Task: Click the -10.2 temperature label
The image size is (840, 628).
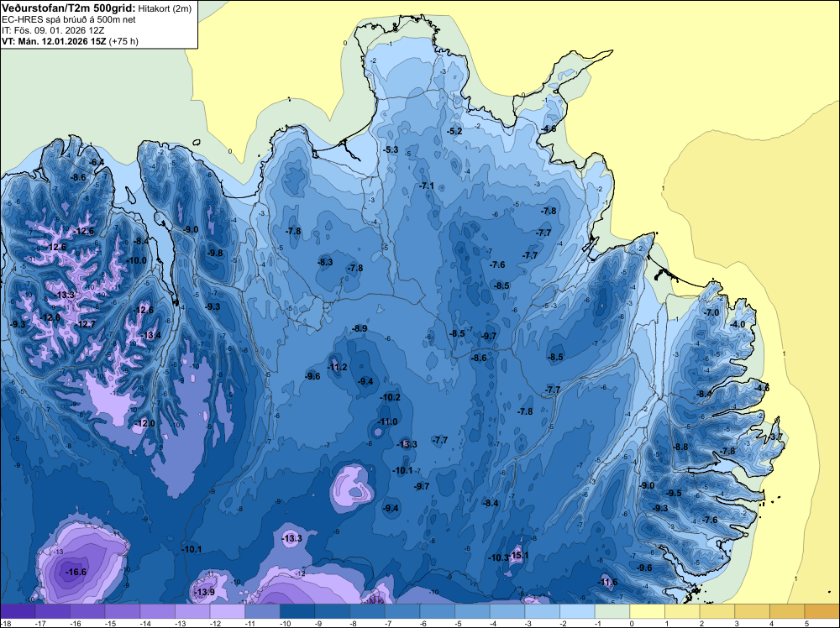Action: click(x=391, y=397)
